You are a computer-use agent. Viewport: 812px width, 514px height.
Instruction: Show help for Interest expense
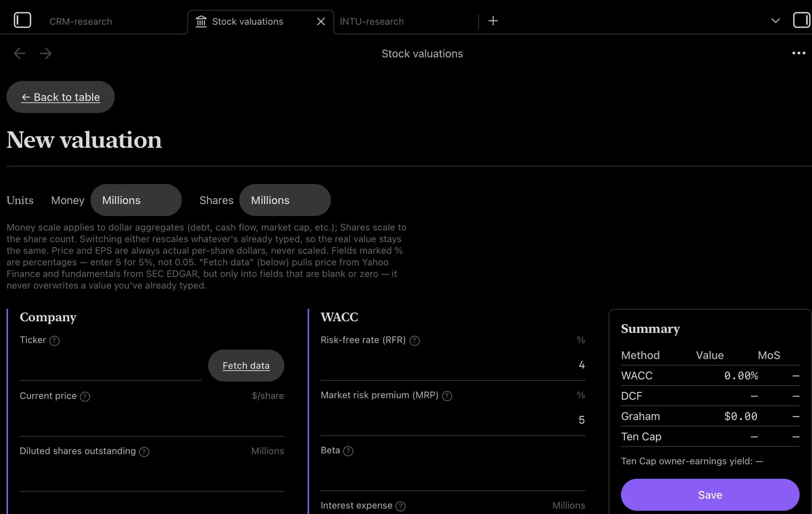(x=401, y=506)
